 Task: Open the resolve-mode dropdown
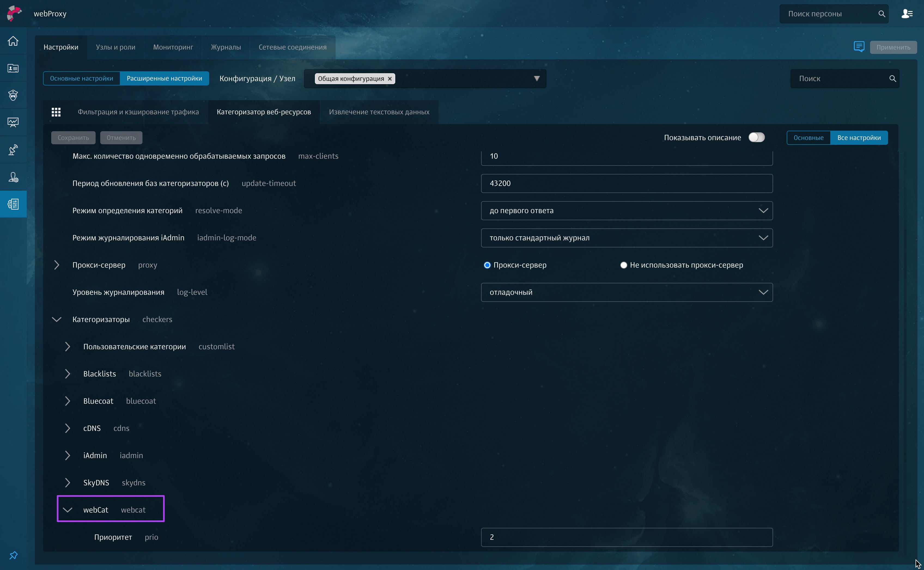tap(627, 211)
